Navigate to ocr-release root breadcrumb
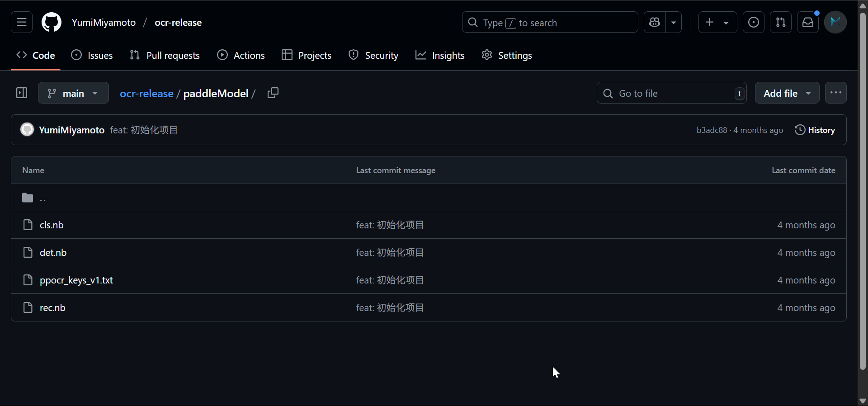This screenshot has height=406, width=868. tap(146, 94)
